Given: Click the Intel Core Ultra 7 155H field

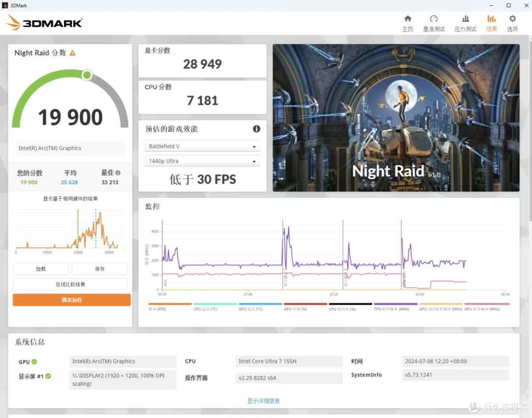Looking at the screenshot, I should point(289,361).
